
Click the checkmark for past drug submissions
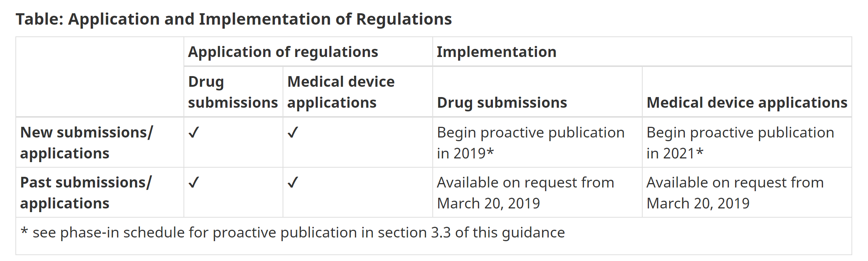coord(193,182)
